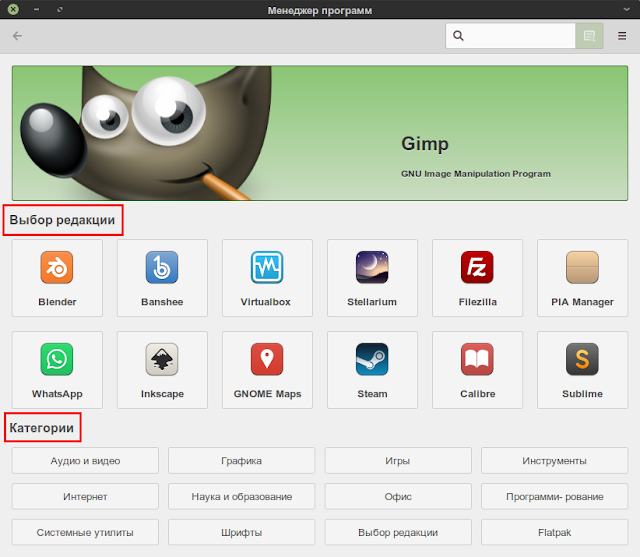Image resolution: width=640 pixels, height=557 pixels.
Task: Maximize the Менеджер программ window
Action: click(60, 9)
